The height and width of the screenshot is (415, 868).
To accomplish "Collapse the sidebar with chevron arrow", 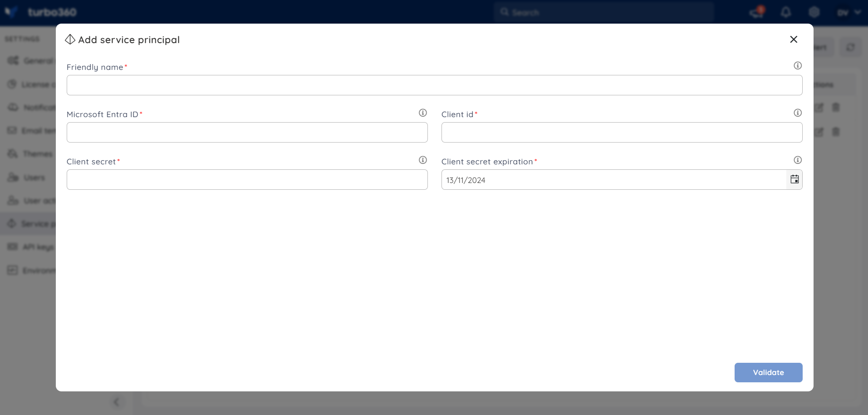I will coord(117,402).
